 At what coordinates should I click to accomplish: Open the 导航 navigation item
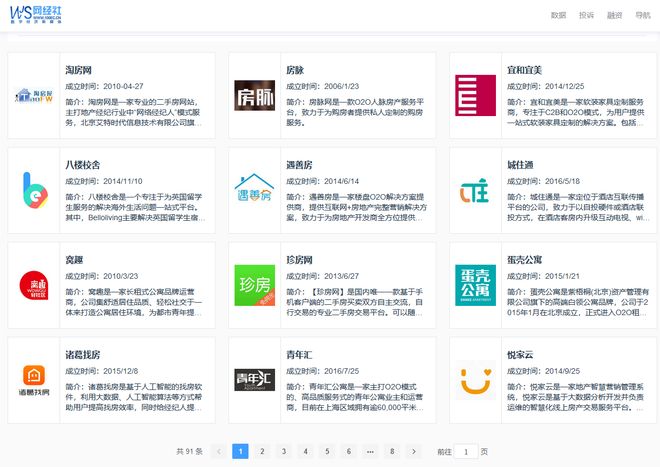(643, 15)
